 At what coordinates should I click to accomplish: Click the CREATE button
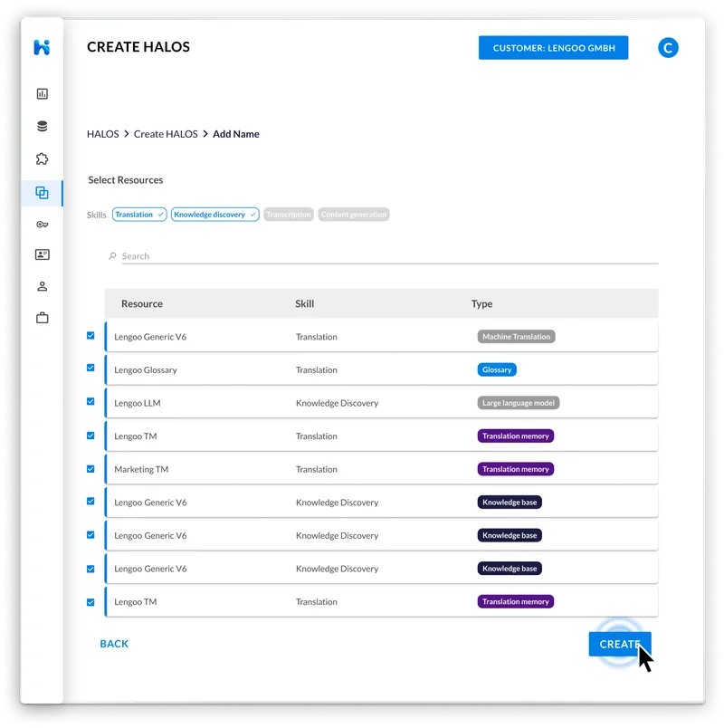click(x=620, y=644)
